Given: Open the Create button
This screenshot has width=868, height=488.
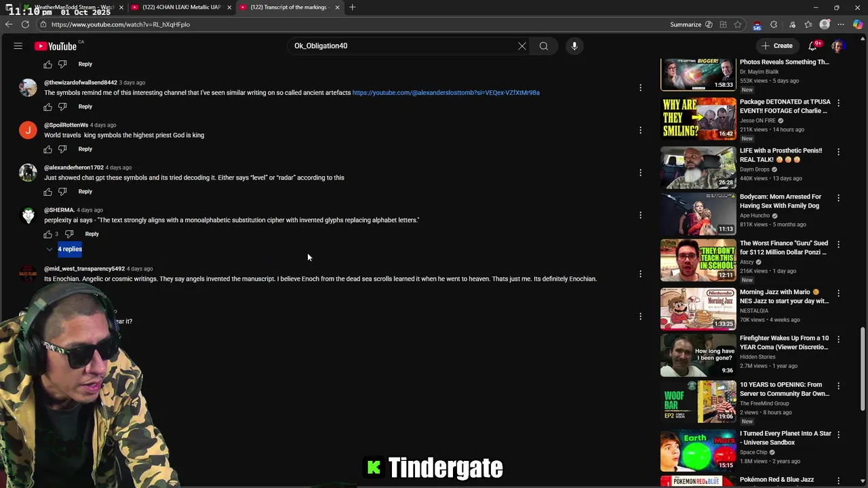Looking at the screenshot, I should click(777, 46).
